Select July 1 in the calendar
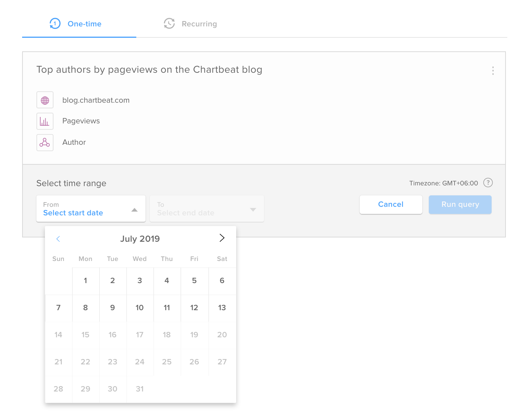The image size is (528, 420). (x=86, y=281)
